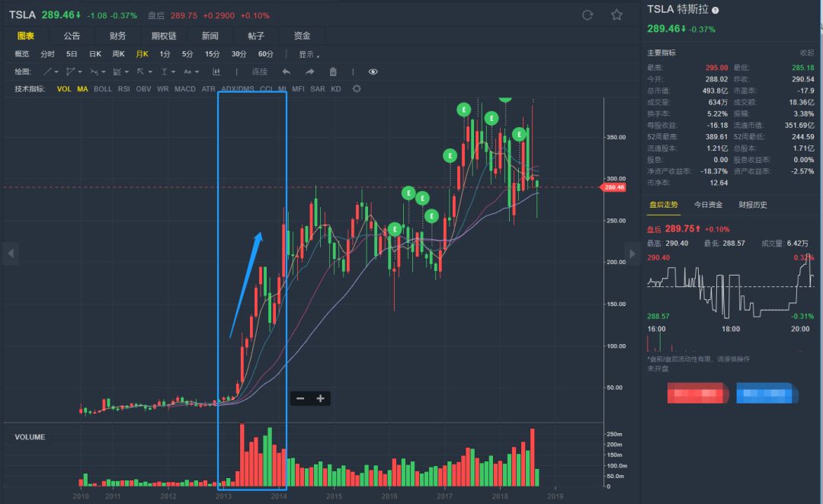Viewport: 823px width, 504px height.
Task: Refresh the TSLA chart data
Action: click(588, 15)
